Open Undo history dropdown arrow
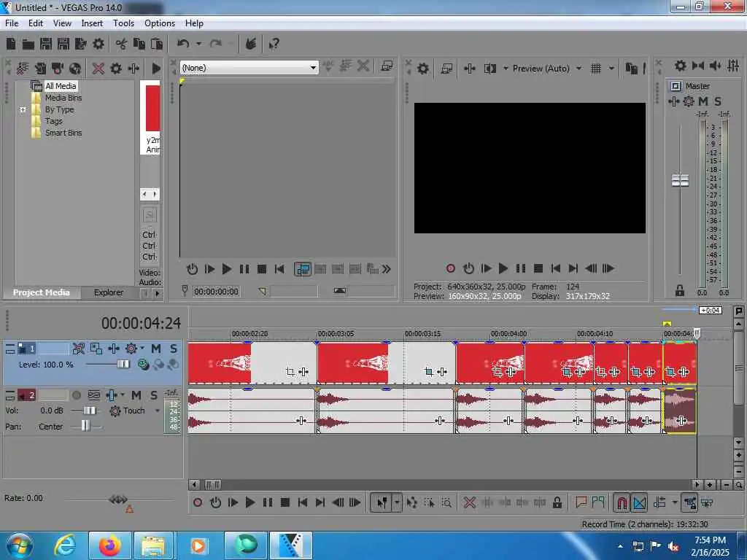The height and width of the screenshot is (560, 747). [198, 44]
